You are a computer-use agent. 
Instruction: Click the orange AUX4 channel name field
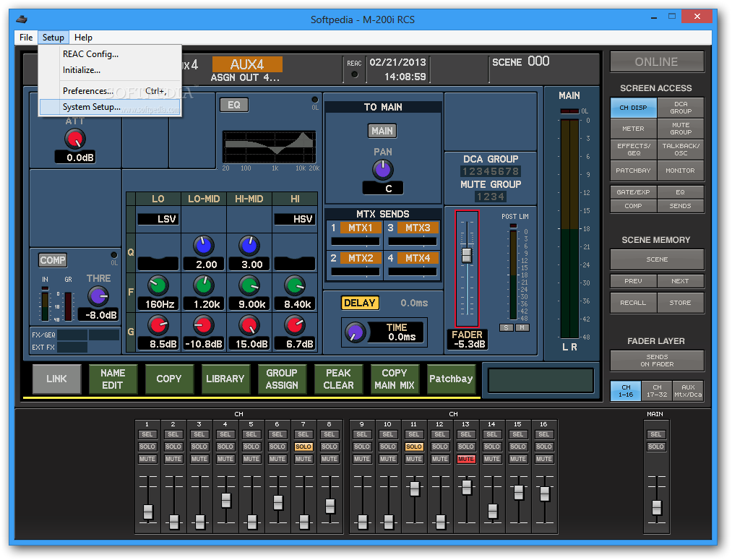coord(247,64)
